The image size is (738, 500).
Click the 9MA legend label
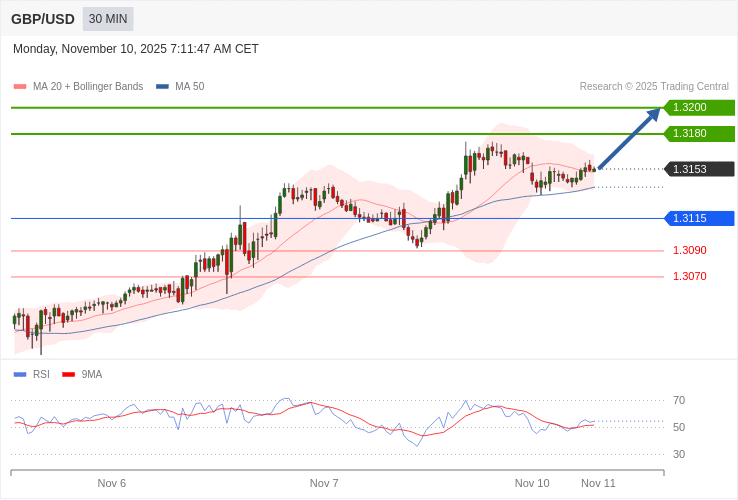click(x=92, y=374)
